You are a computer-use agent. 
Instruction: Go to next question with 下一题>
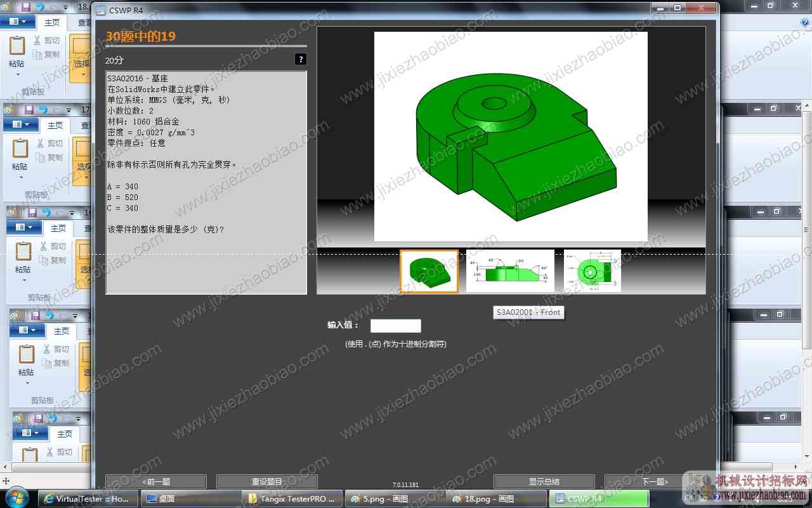(x=655, y=481)
